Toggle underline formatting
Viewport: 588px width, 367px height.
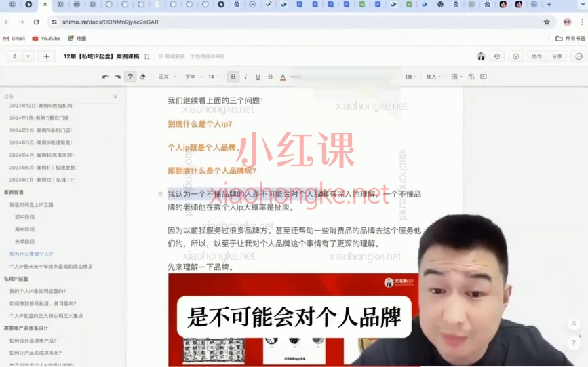coord(258,77)
